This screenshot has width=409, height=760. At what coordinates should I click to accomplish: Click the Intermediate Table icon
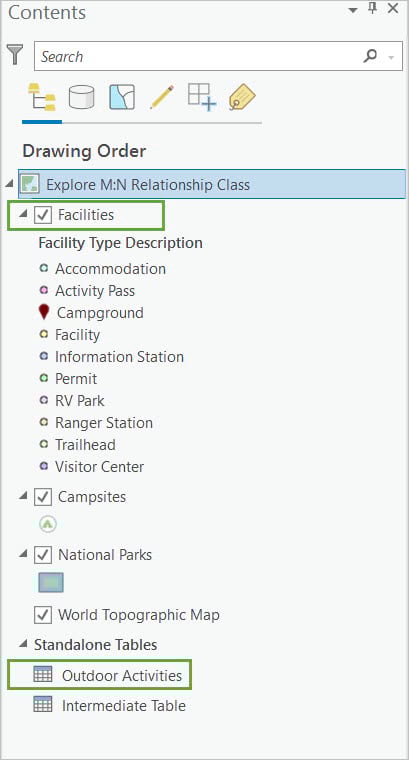[43, 704]
